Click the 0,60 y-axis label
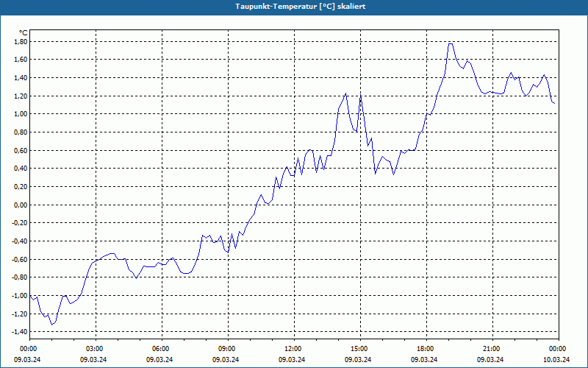This screenshot has height=368, width=588. [x=21, y=150]
